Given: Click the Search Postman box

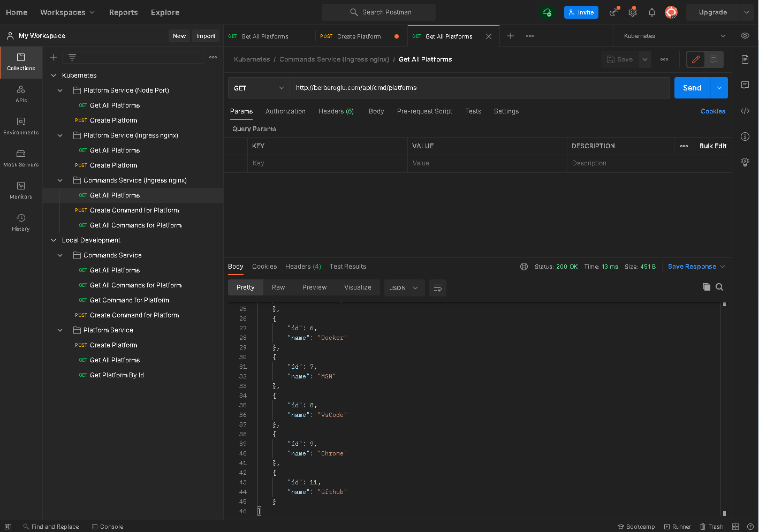Looking at the screenshot, I should (x=379, y=12).
